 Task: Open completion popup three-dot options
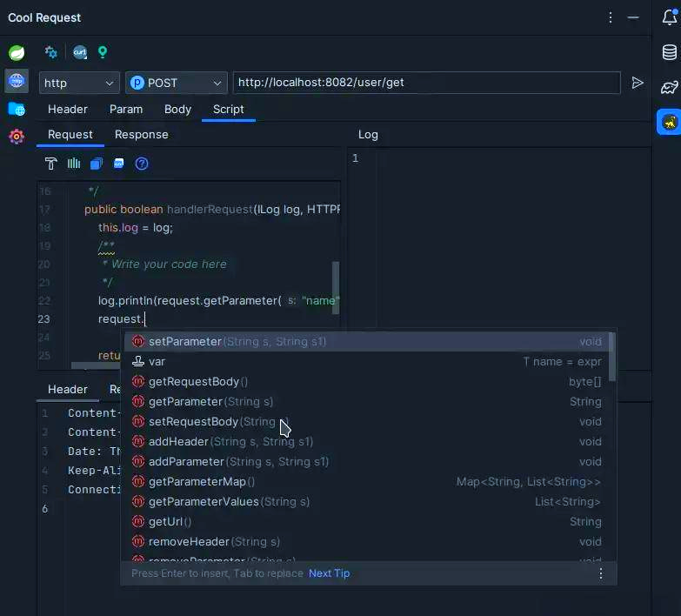pos(601,573)
